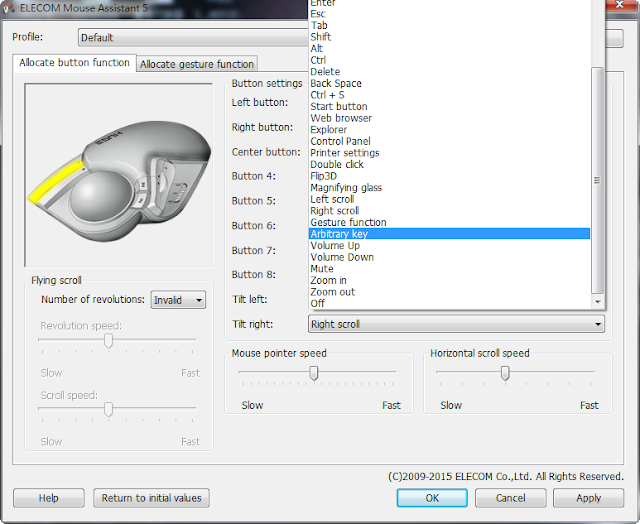This screenshot has width=640, height=524.
Task: Choose Tab option in function list
Action: click(x=449, y=25)
